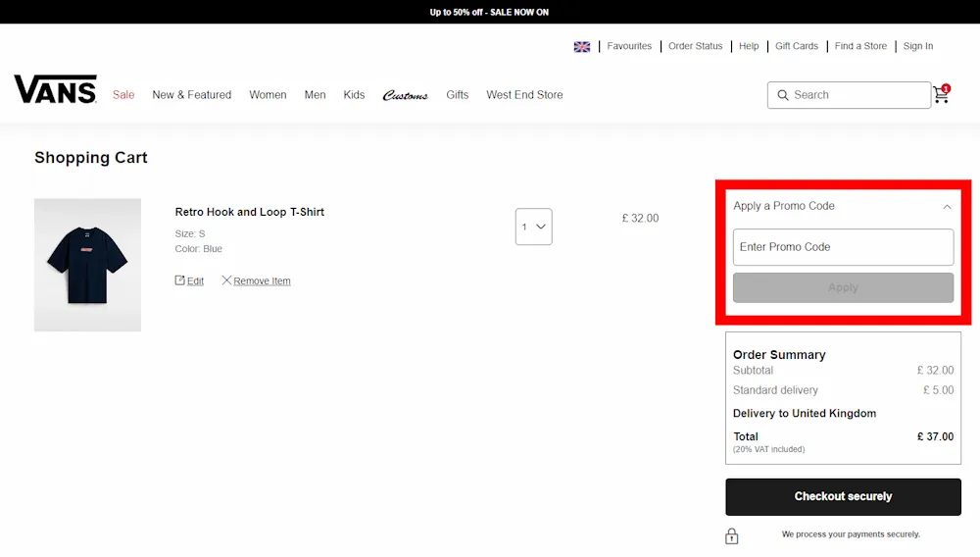Open the quantity dropdown showing 1
Viewport: 980px width, 557px height.
point(534,227)
